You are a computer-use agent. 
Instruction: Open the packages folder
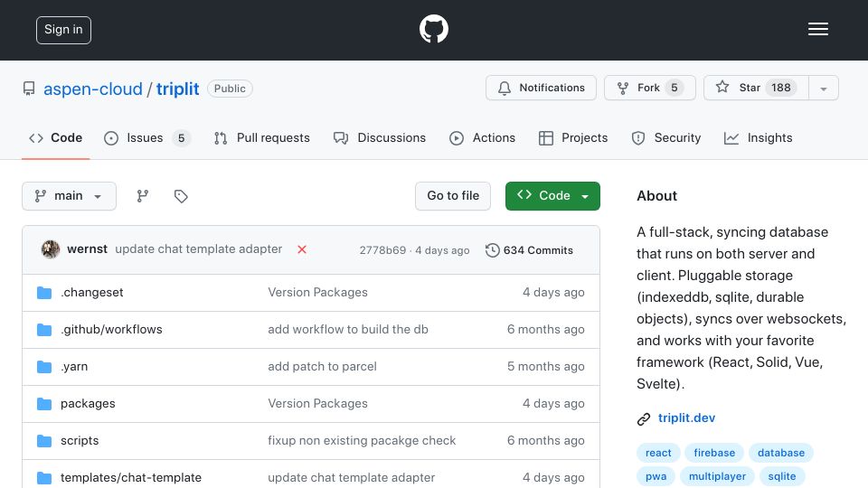[x=88, y=403]
